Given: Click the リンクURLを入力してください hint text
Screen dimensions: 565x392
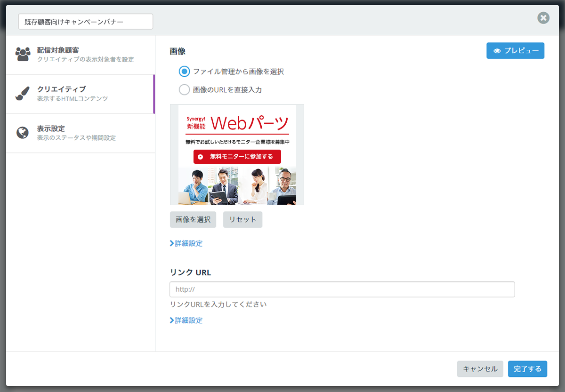Looking at the screenshot, I should tap(218, 304).
